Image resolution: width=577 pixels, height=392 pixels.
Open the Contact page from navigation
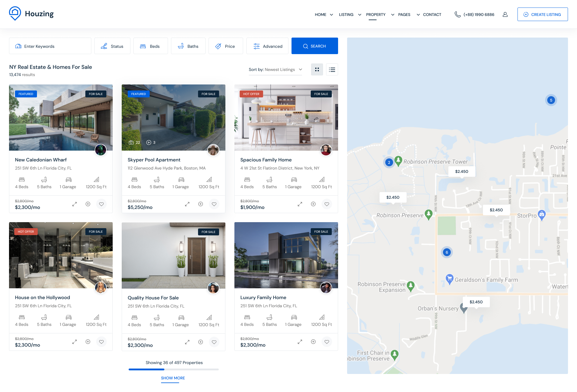click(x=432, y=14)
